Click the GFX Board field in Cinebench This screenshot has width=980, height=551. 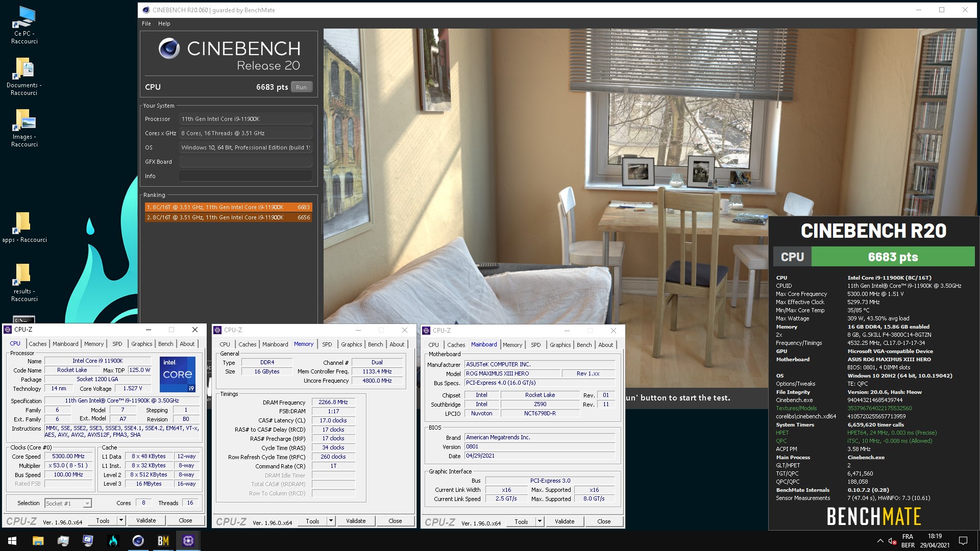[246, 162]
